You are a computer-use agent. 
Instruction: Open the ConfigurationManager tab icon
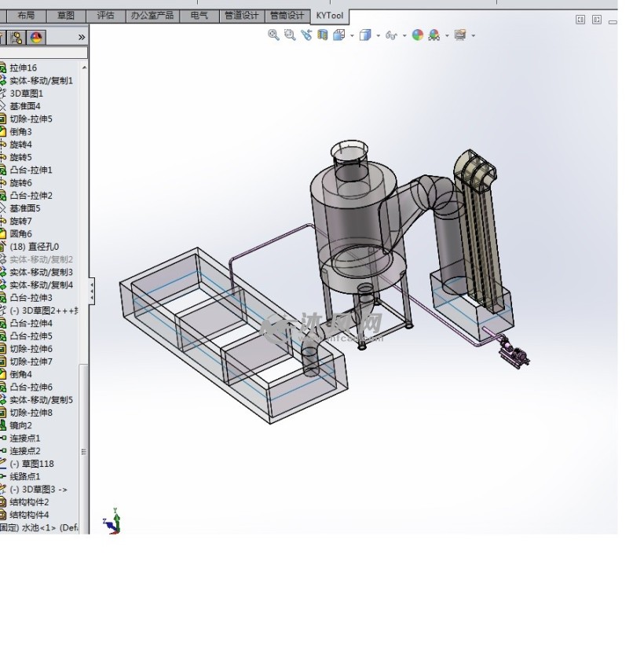18,37
